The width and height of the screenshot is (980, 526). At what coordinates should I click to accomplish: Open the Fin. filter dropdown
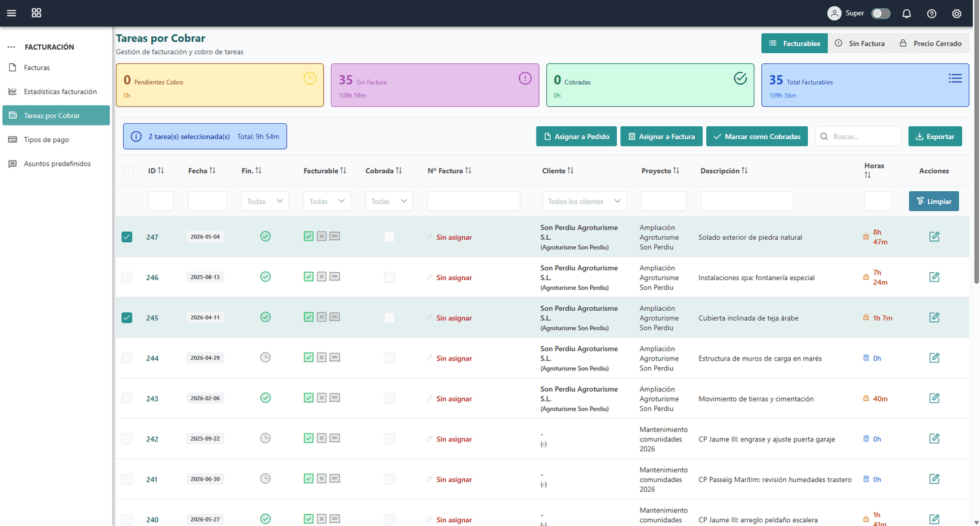[x=265, y=201]
